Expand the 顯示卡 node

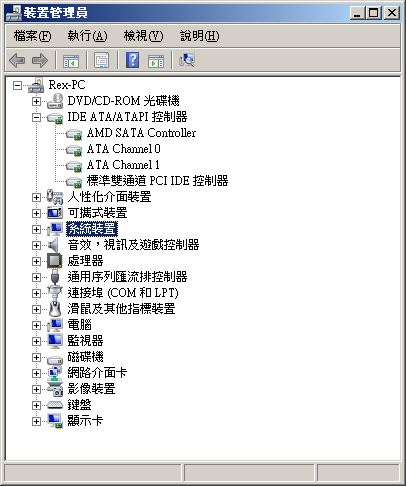click(x=36, y=421)
